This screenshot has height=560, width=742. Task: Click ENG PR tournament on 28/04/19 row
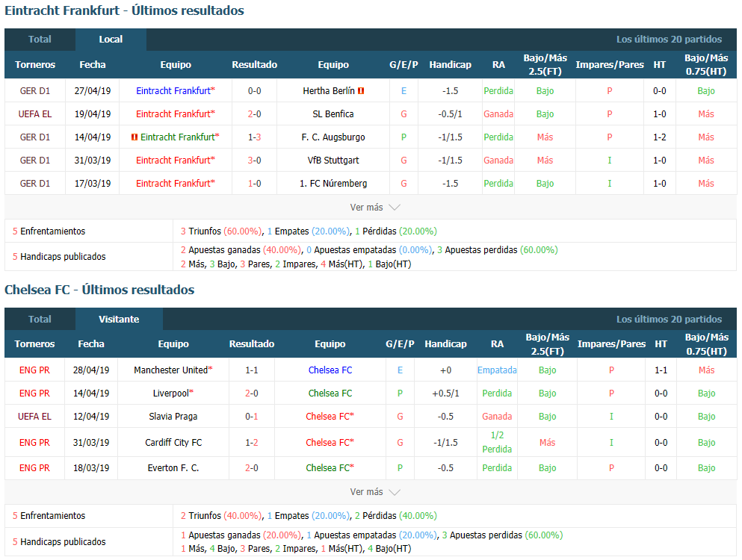(34, 370)
